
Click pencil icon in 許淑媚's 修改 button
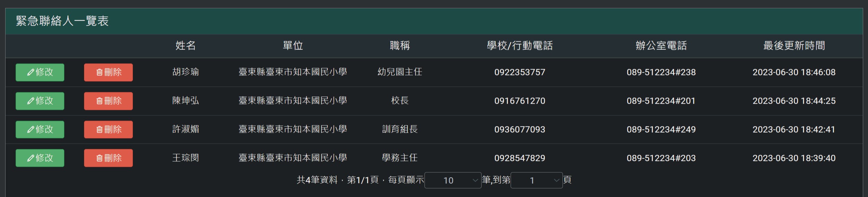pos(31,130)
